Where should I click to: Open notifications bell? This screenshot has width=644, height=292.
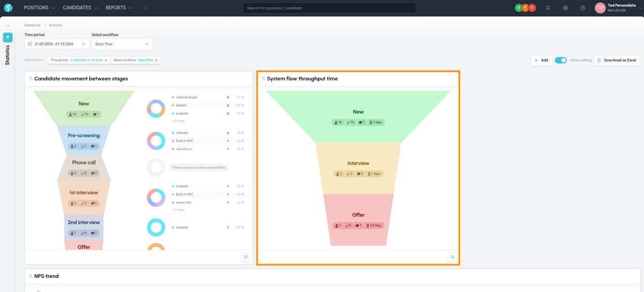coord(548,8)
